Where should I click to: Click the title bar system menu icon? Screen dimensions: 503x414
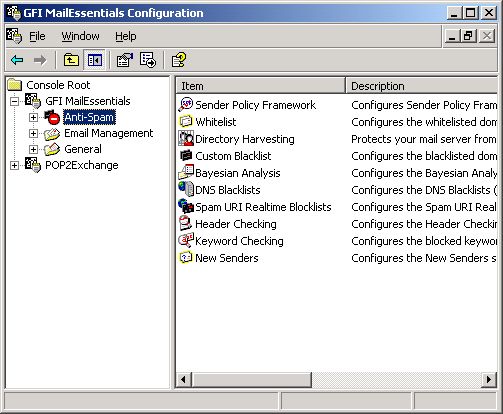pos(14,13)
